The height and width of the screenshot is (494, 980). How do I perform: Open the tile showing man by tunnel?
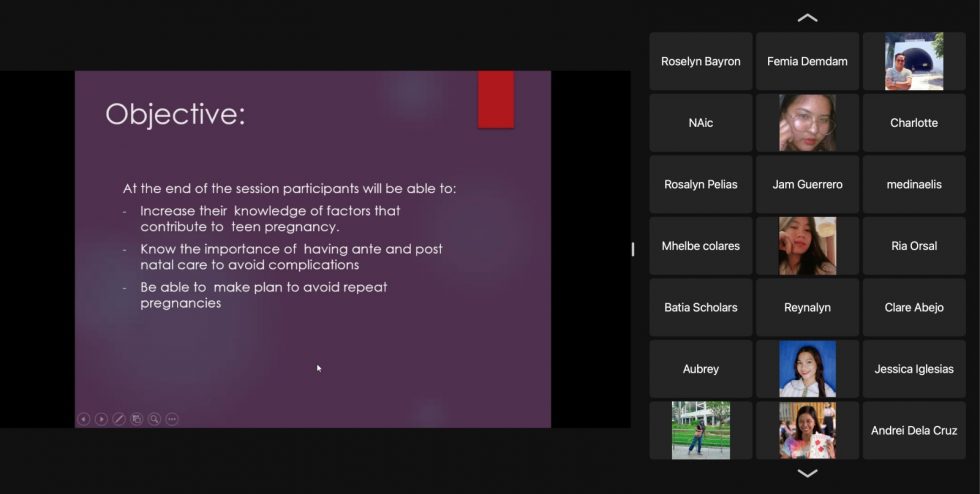point(914,61)
